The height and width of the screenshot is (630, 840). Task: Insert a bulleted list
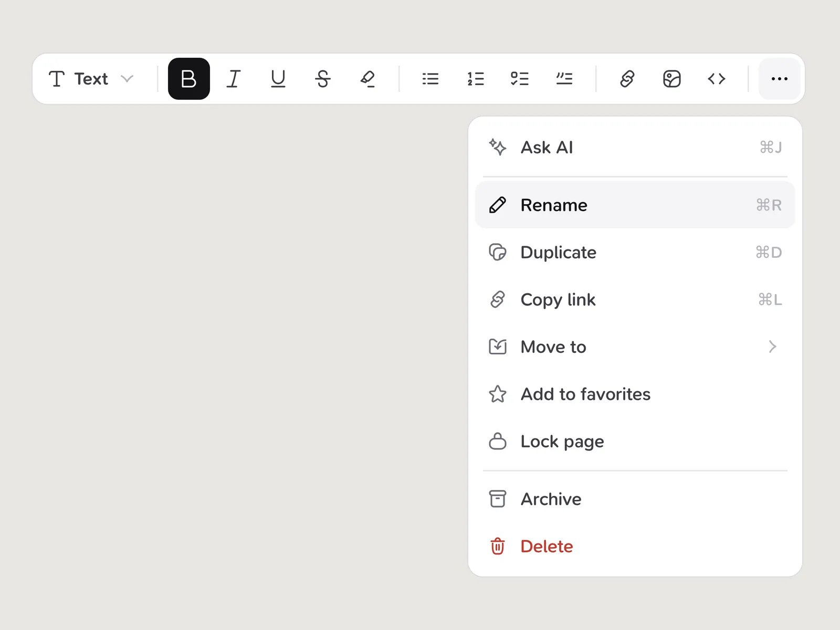tap(430, 79)
